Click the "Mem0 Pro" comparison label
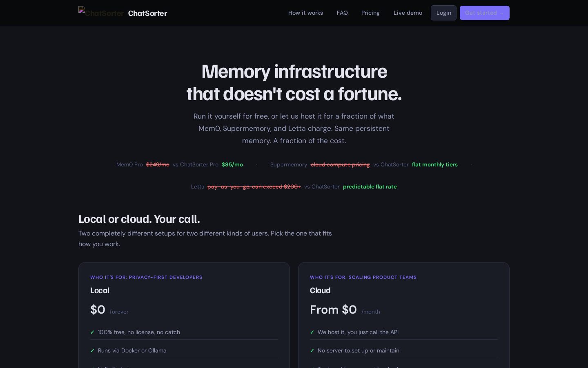 (x=129, y=164)
